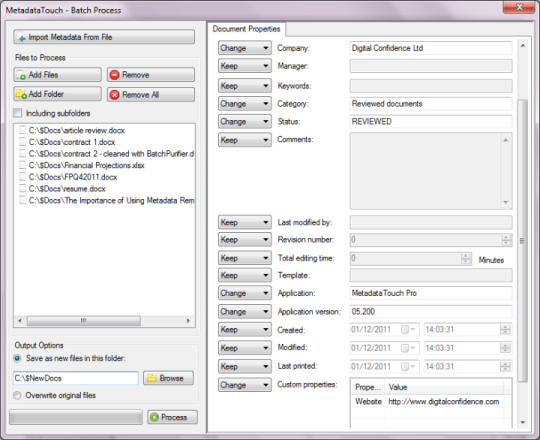Open the Template action dropdown
This screenshot has width=540, height=440.
[x=245, y=275]
